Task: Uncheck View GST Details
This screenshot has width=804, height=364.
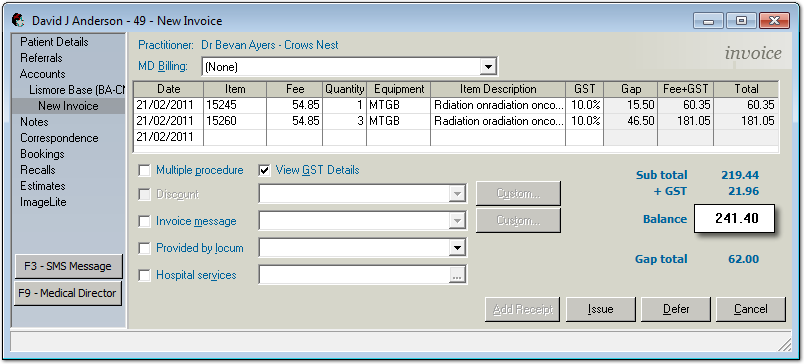Action: tap(265, 170)
